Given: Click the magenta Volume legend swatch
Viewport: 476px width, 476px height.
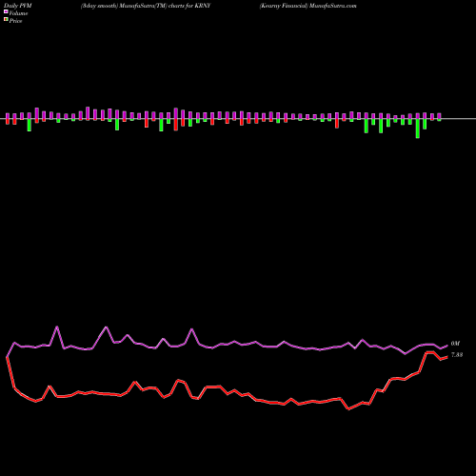Looking at the screenshot, I should (6, 12).
